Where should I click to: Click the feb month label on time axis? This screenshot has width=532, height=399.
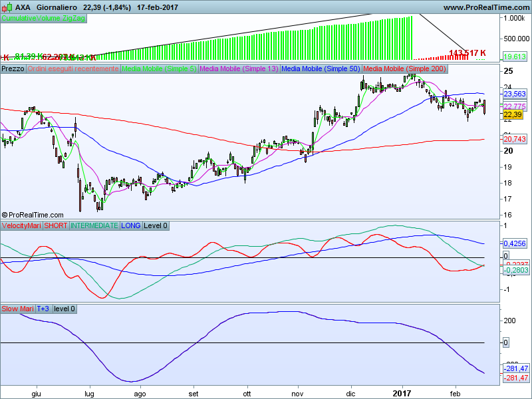[455, 394]
